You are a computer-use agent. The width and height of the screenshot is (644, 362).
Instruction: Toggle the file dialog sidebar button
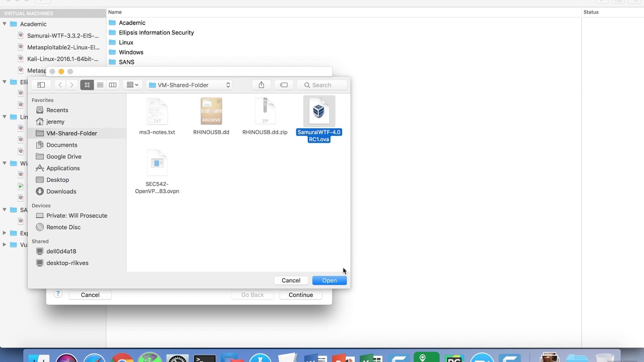41,85
